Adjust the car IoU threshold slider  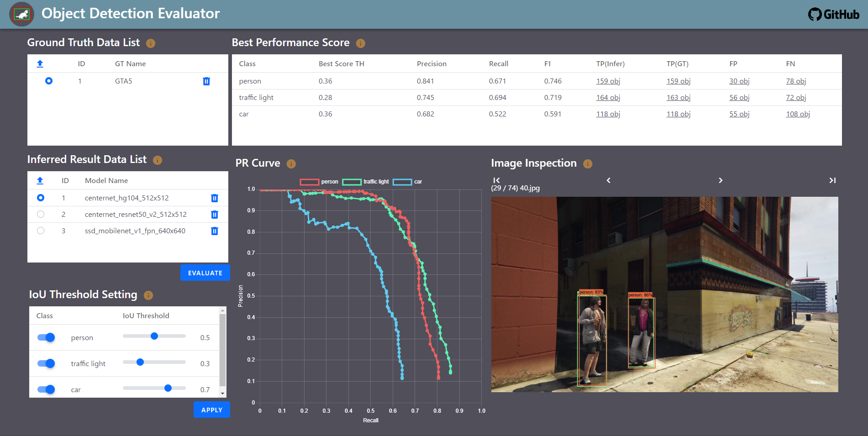154,388
